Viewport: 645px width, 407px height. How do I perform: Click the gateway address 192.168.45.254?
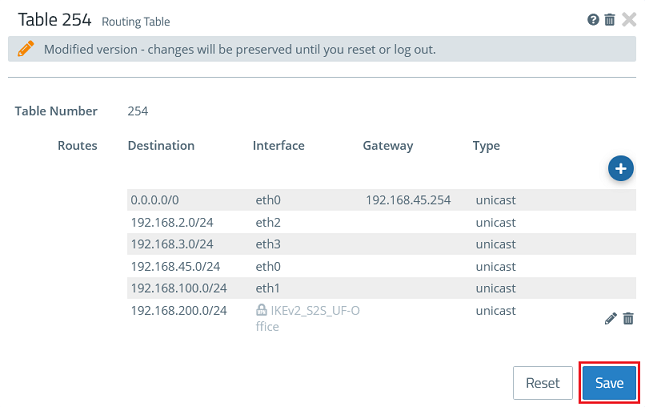coord(408,200)
